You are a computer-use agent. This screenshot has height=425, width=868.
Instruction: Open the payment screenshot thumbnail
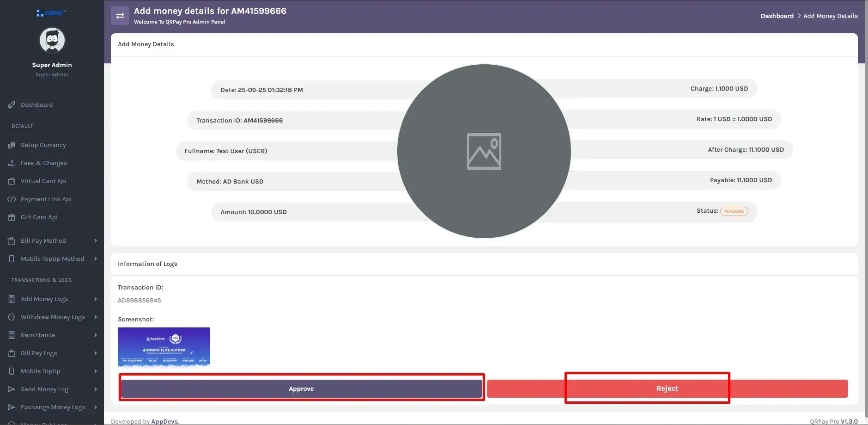164,347
